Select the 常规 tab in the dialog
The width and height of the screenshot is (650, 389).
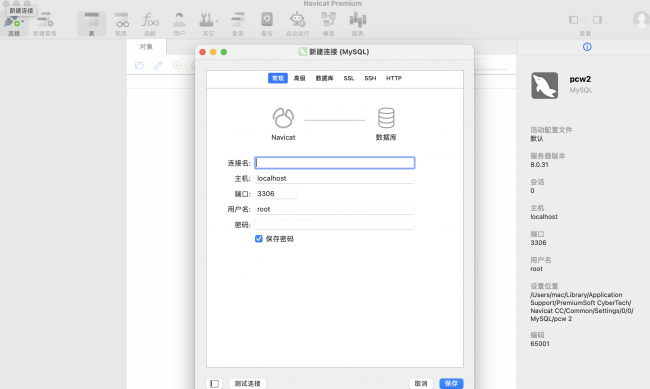[278, 78]
